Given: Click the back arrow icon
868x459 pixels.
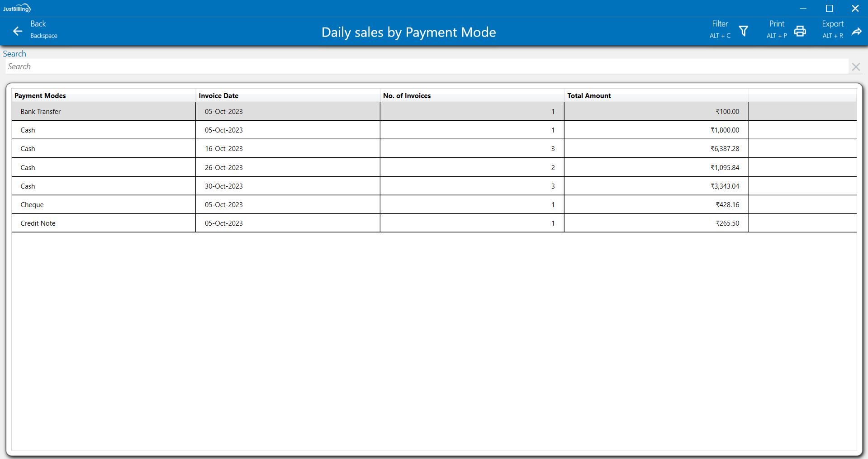Looking at the screenshot, I should (18, 31).
